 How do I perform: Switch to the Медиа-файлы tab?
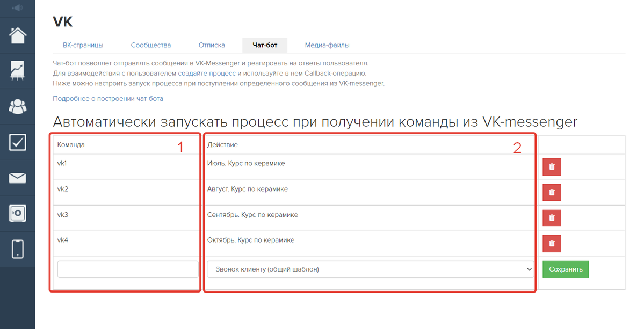327,45
